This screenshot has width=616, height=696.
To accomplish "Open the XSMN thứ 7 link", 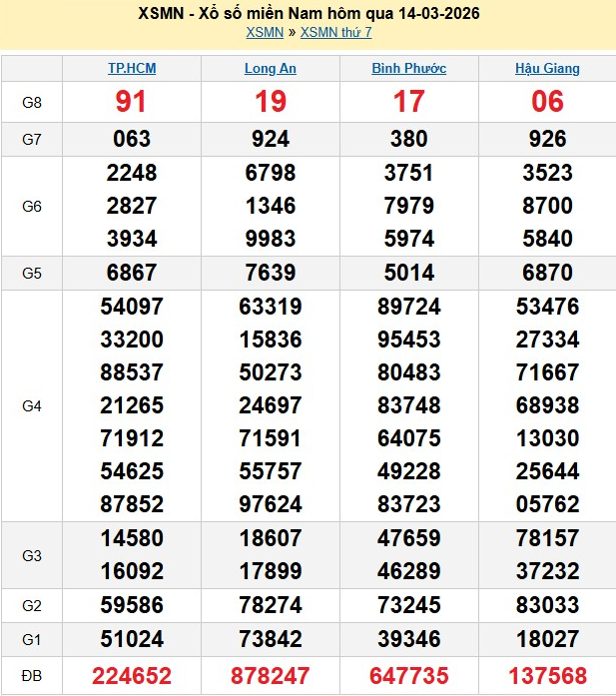I will click(335, 32).
